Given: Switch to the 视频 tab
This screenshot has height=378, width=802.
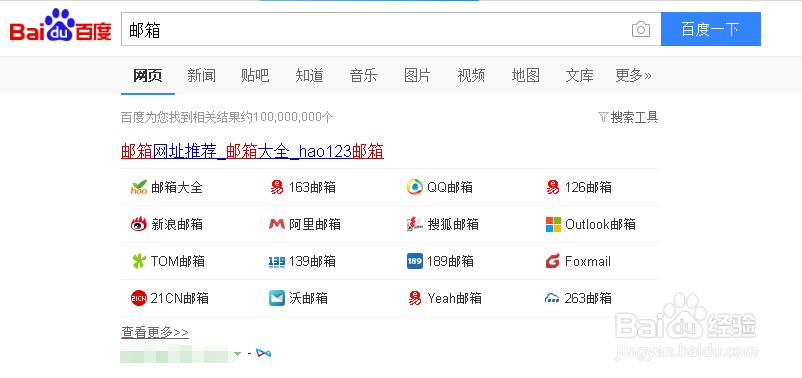Looking at the screenshot, I should pos(471,76).
